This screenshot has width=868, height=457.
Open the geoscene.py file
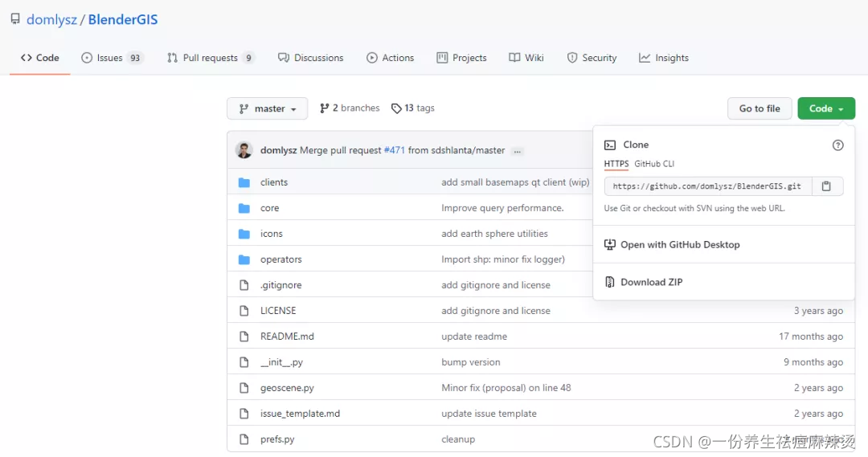tap(287, 388)
